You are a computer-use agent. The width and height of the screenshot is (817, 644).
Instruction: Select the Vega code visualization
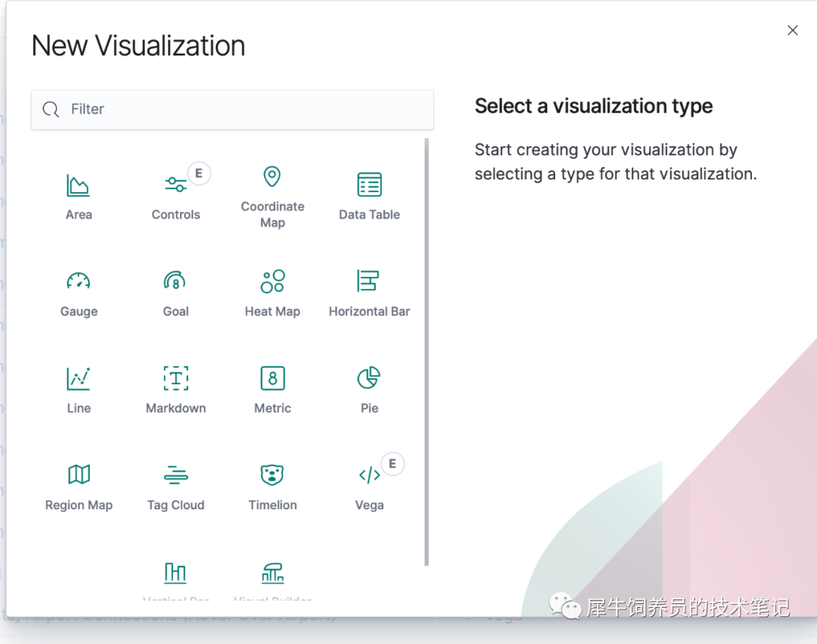(369, 487)
